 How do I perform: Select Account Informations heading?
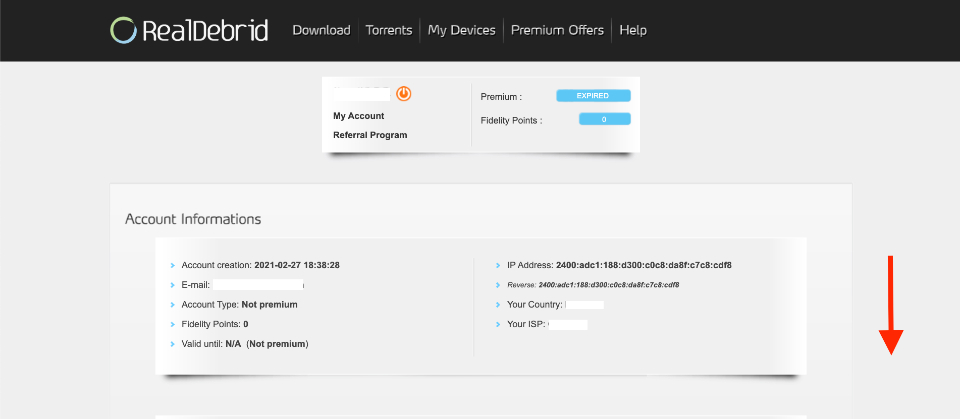coord(193,219)
